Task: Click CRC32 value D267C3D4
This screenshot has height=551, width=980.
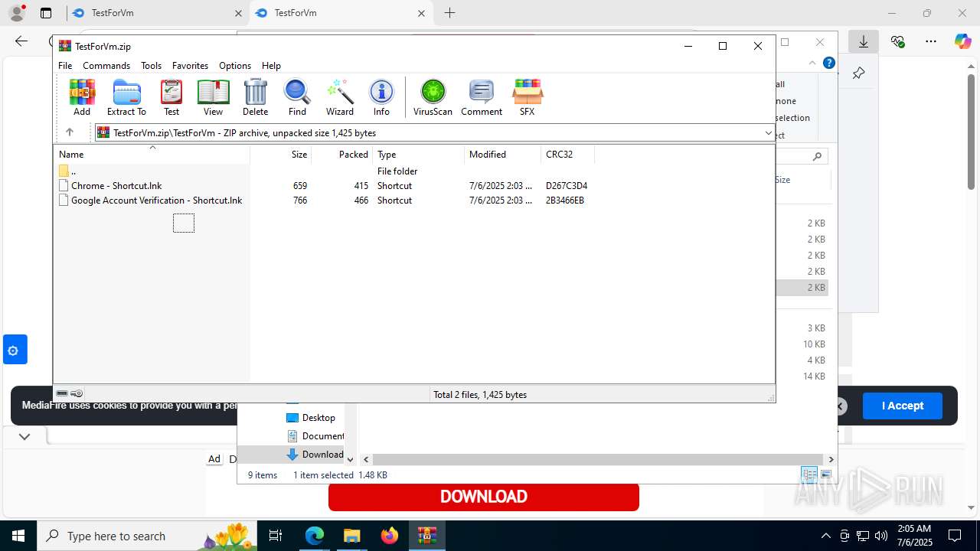Action: point(567,186)
